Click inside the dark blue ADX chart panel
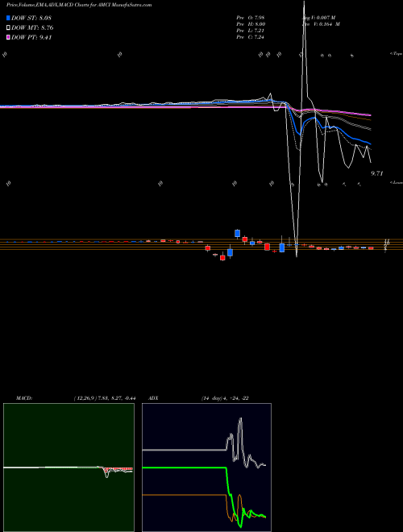 click(206, 468)
